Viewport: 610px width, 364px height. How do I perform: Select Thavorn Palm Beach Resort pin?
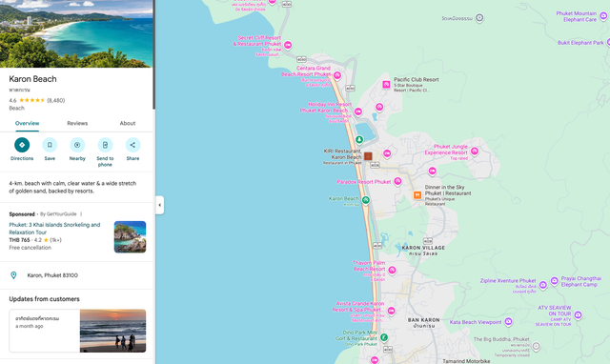pos(392,270)
